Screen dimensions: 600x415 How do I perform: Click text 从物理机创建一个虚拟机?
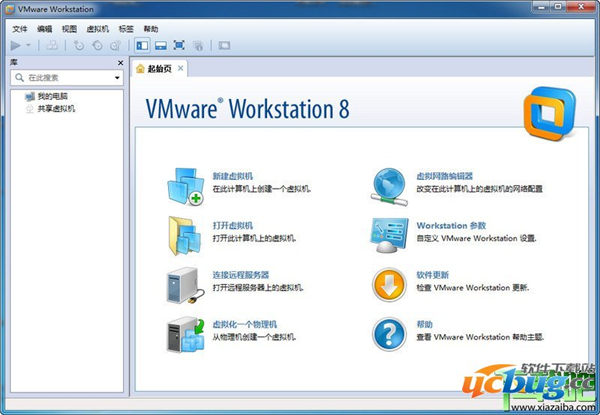(254, 337)
